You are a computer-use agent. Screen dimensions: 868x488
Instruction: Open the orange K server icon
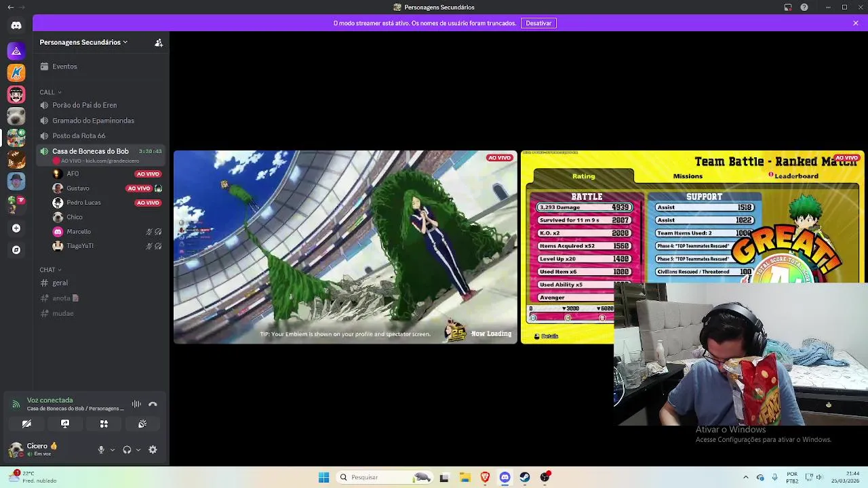[x=16, y=73]
